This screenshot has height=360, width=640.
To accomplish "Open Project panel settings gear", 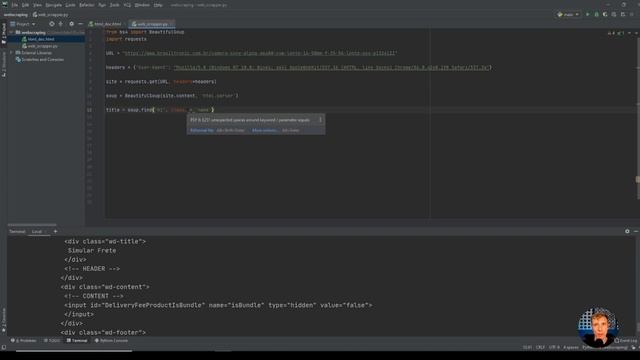I will click(x=71, y=24).
